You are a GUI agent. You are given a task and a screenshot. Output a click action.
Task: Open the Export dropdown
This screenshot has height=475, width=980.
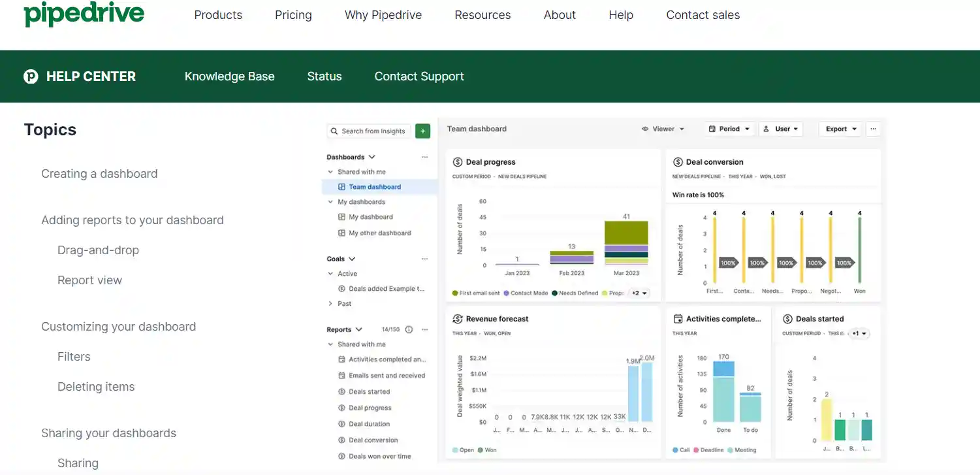(x=840, y=129)
